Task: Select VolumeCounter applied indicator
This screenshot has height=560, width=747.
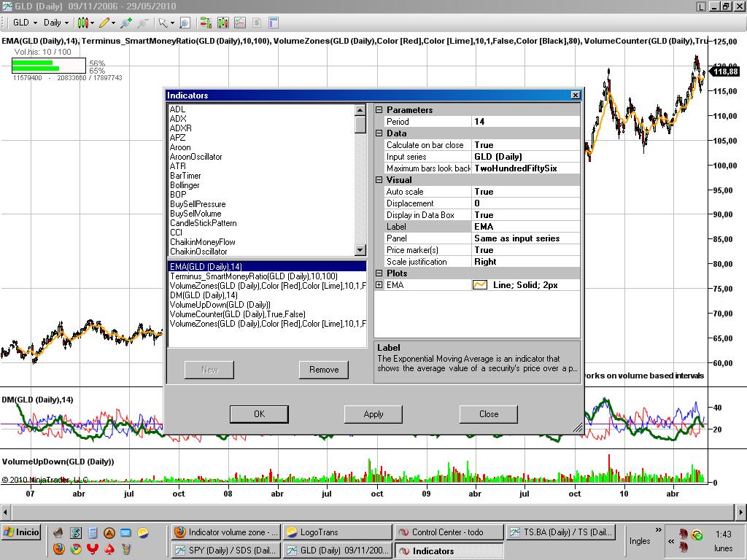Action: [238, 314]
